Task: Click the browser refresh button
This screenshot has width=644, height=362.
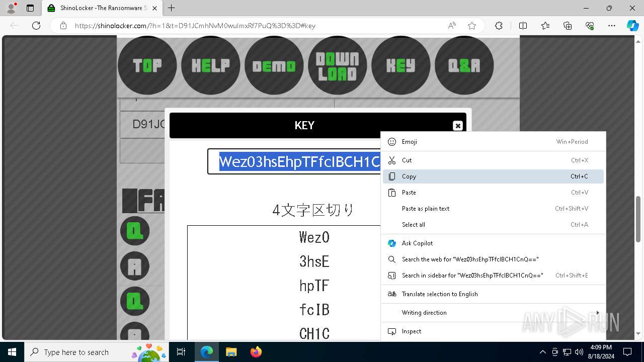Action: [36, 26]
